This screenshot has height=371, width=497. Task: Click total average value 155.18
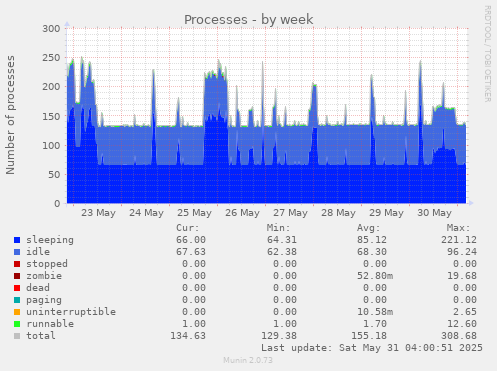369,336
